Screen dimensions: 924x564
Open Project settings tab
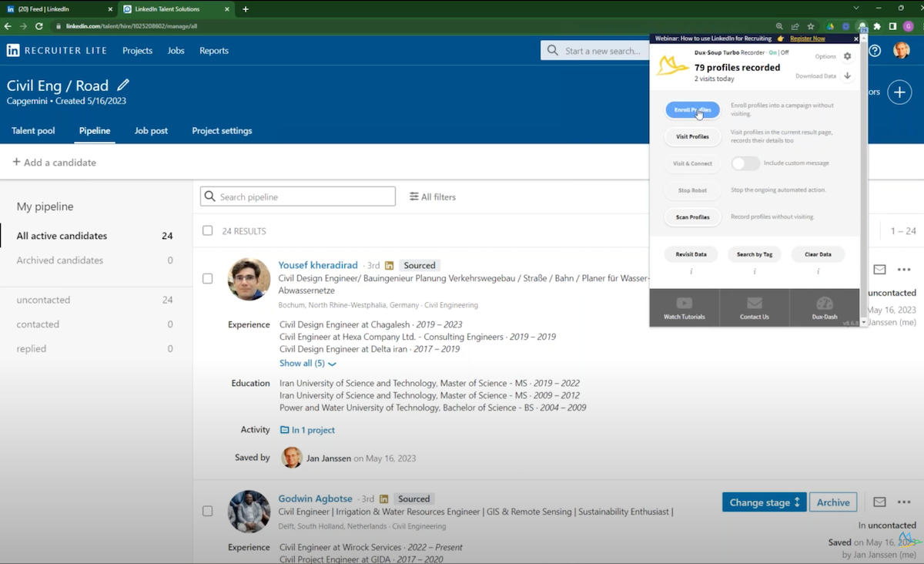[222, 131]
